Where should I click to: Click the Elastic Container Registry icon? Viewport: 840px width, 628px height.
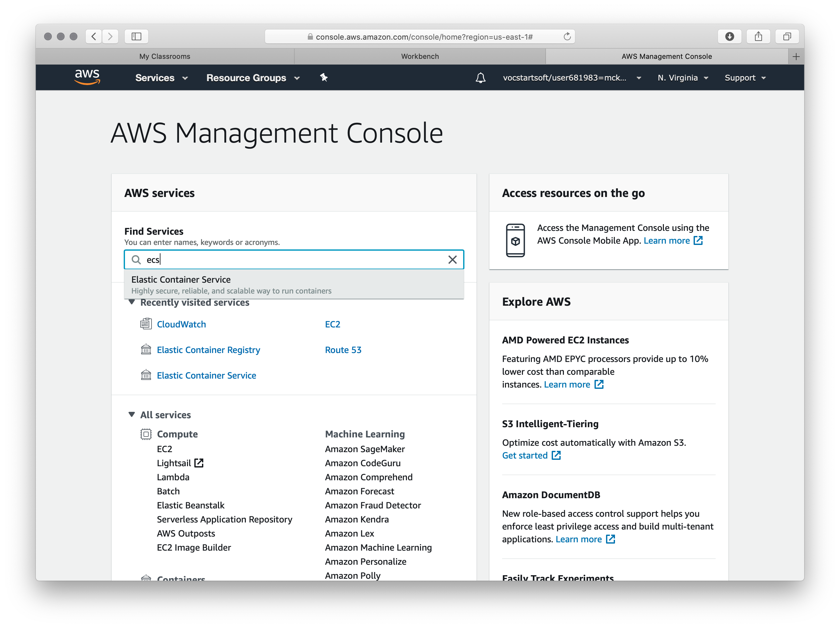click(146, 349)
